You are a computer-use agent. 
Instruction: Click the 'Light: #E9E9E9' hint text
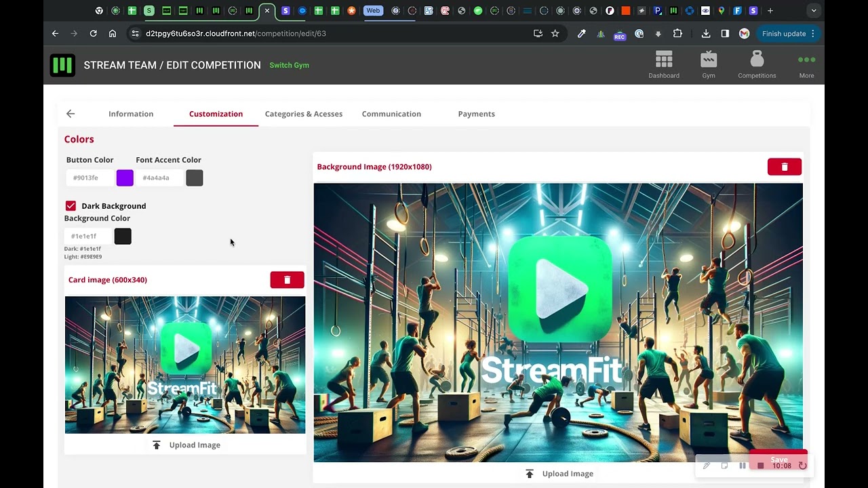(83, 257)
